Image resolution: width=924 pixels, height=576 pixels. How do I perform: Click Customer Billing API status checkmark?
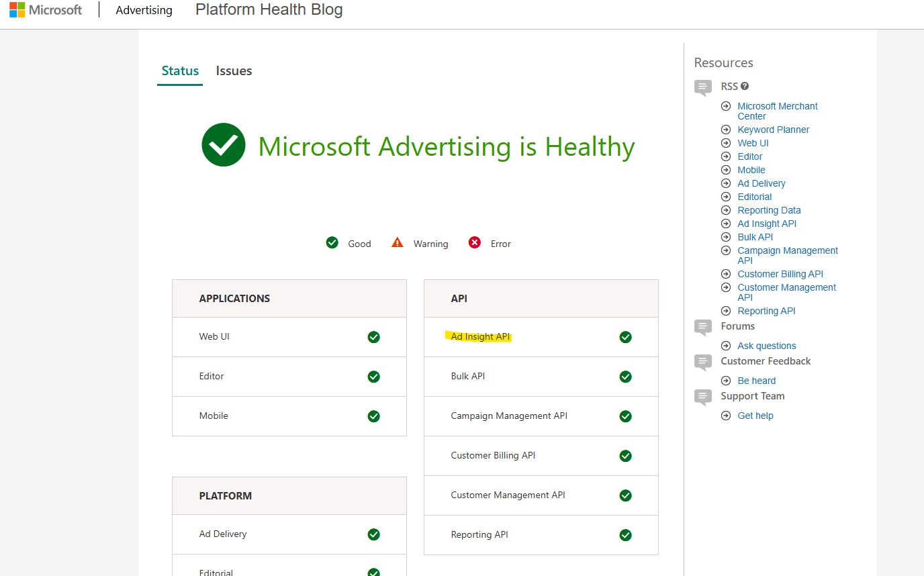click(x=626, y=456)
